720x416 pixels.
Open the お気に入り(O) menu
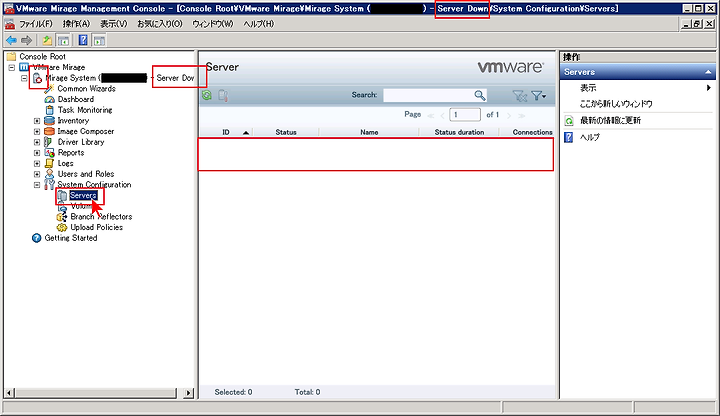160,24
